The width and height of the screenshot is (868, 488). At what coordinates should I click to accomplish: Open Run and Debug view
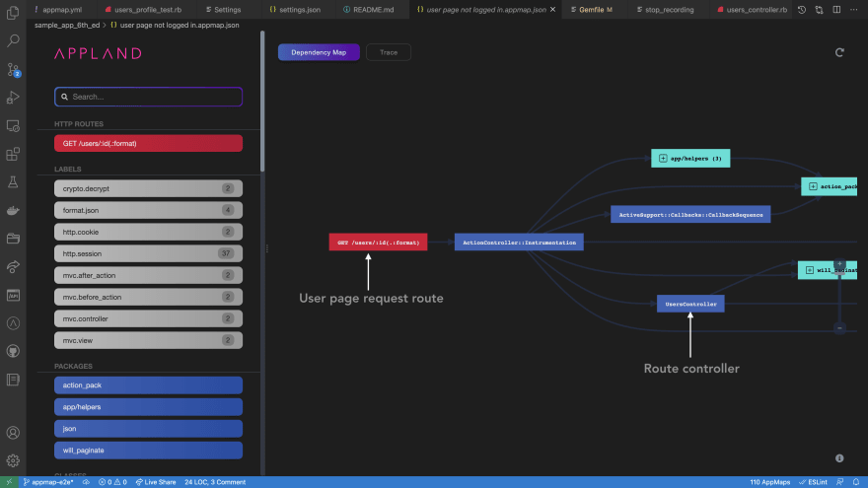pos(13,98)
